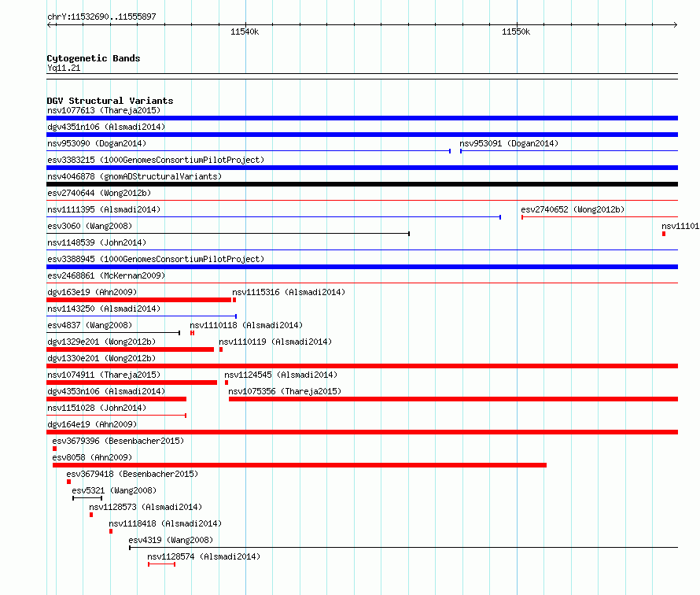Select the red esv8058 variant bar
Image resolution: width=700 pixels, height=595 pixels.
click(x=300, y=465)
